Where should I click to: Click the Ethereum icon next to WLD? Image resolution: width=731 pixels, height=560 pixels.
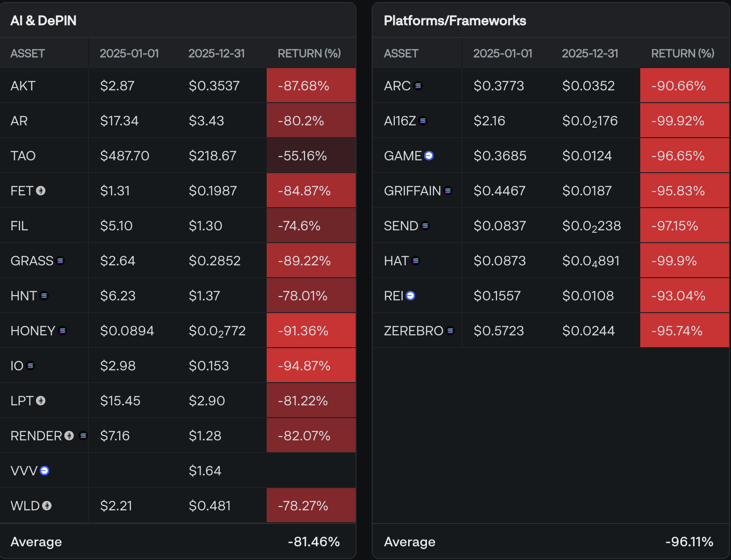[x=47, y=506]
